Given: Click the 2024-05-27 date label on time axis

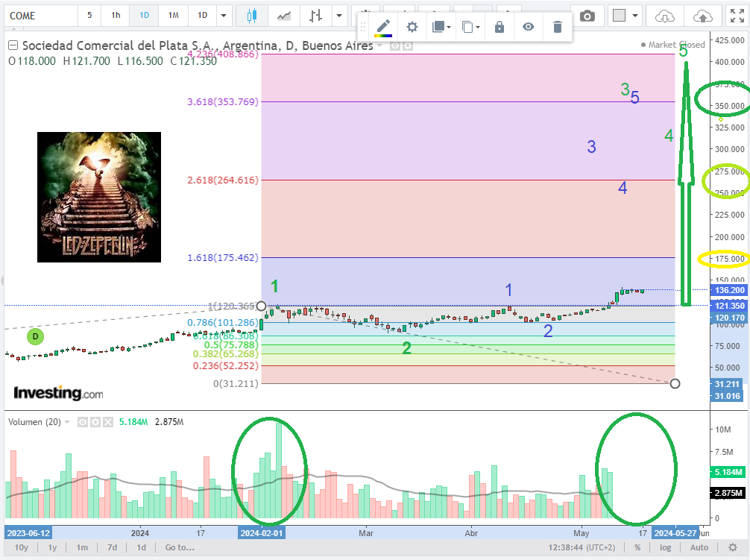Looking at the screenshot, I should (x=675, y=532).
